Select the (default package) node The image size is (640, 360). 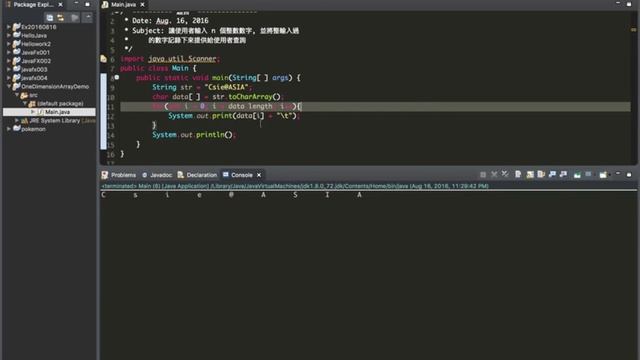(x=60, y=104)
